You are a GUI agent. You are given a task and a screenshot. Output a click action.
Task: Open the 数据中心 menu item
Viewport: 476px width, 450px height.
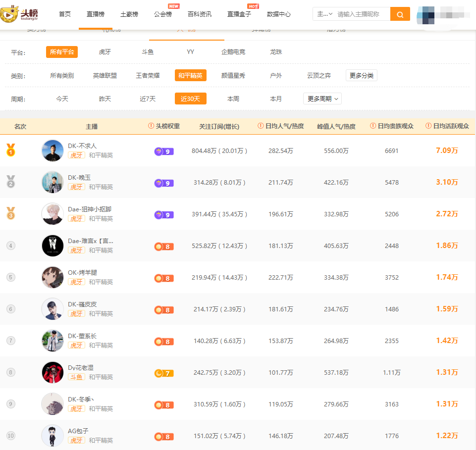point(279,14)
